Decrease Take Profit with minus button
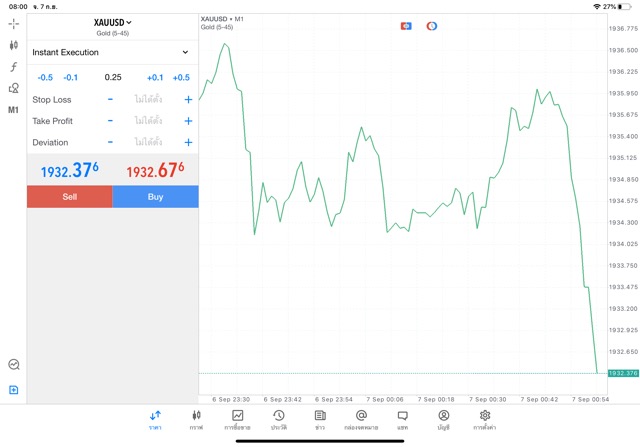This screenshot has width=640, height=447. pyautogui.click(x=110, y=121)
